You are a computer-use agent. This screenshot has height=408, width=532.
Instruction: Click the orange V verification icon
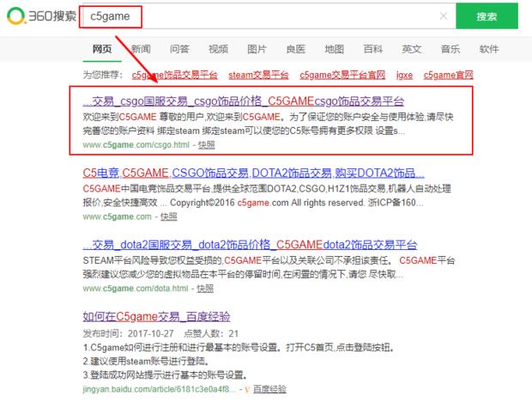[247, 390]
